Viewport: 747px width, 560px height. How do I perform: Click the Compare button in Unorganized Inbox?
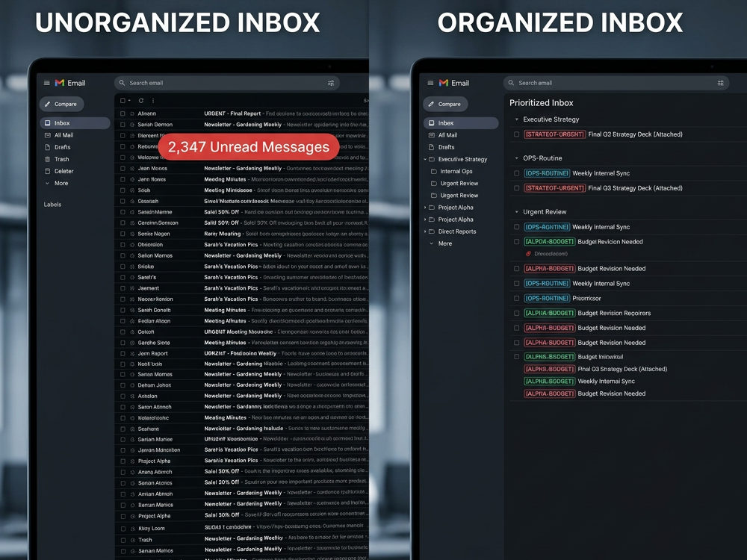coord(61,104)
